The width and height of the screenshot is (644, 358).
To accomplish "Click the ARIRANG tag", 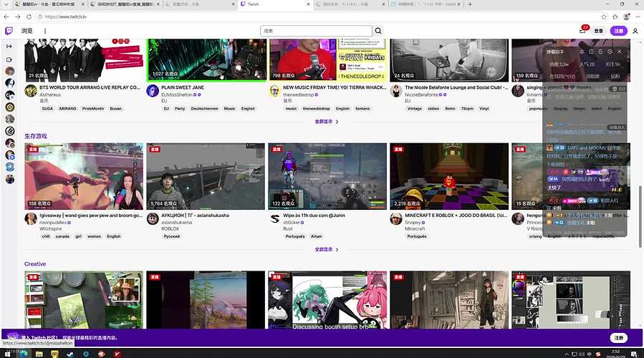I will pos(67,108).
